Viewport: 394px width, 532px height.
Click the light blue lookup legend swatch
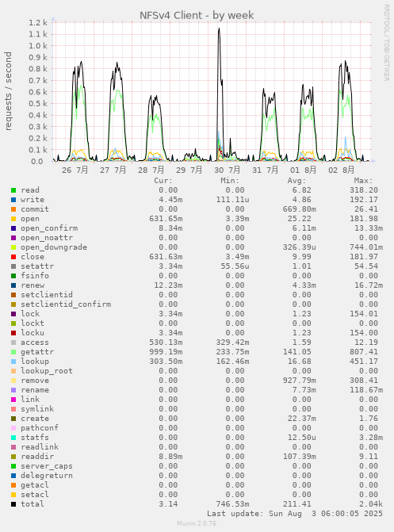[13, 362]
